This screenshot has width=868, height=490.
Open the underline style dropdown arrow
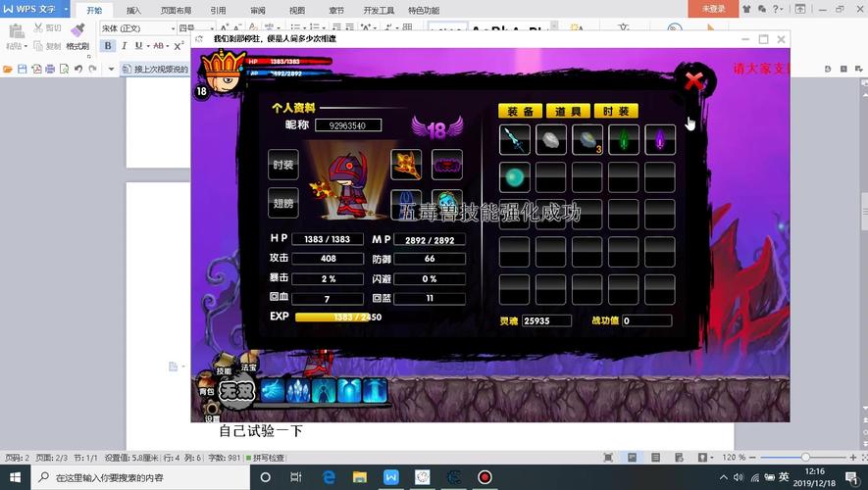(148, 46)
